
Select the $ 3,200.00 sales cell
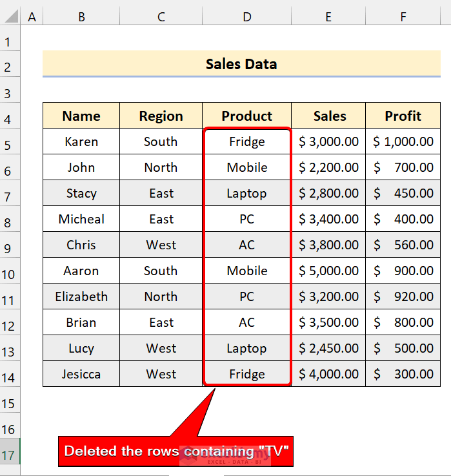tap(328, 296)
